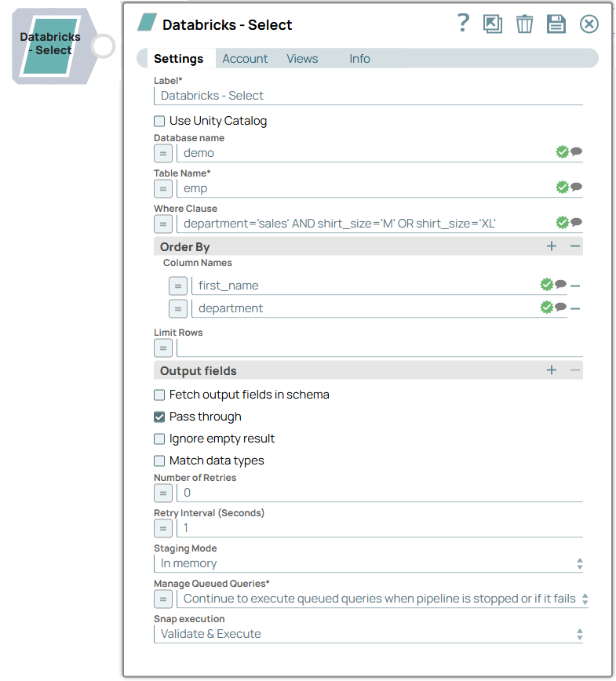Click into the Limit Rows input field
Viewport: 616px width, 681px height.
[x=380, y=348]
